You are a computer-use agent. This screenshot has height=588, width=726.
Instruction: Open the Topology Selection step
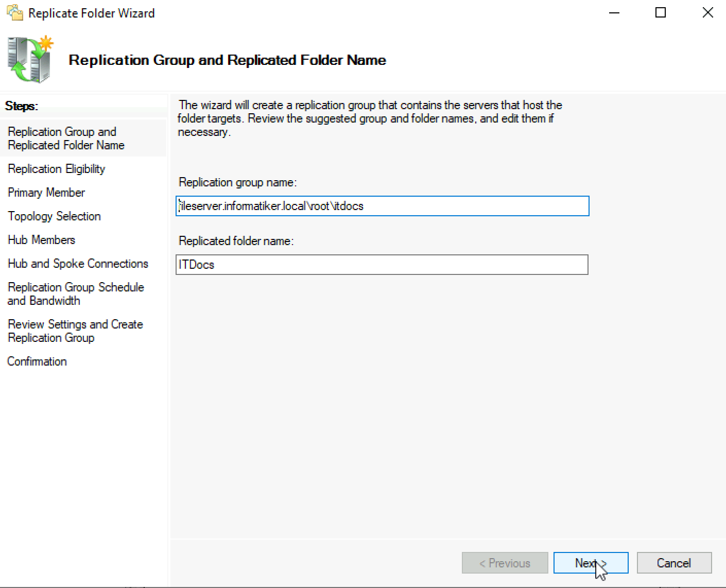click(x=54, y=216)
